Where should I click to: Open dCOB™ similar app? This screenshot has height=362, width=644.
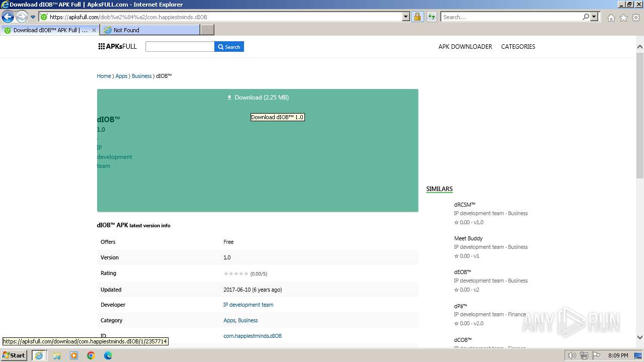[x=463, y=340]
